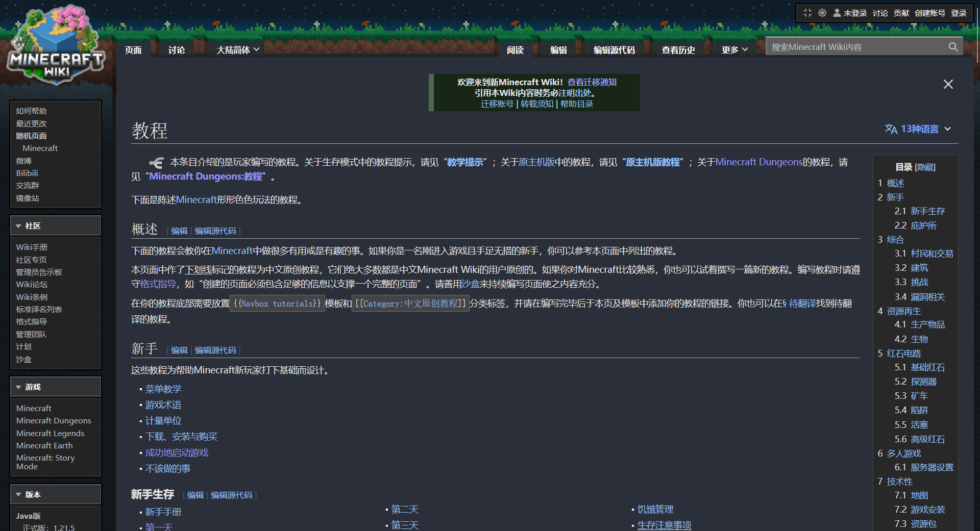
Task: Open Minecraft: Story Mode in the sidebar
Action: point(45,462)
